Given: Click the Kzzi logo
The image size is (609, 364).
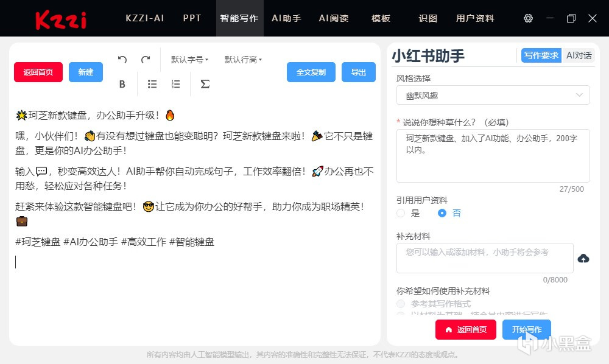Looking at the screenshot, I should click(x=60, y=20).
